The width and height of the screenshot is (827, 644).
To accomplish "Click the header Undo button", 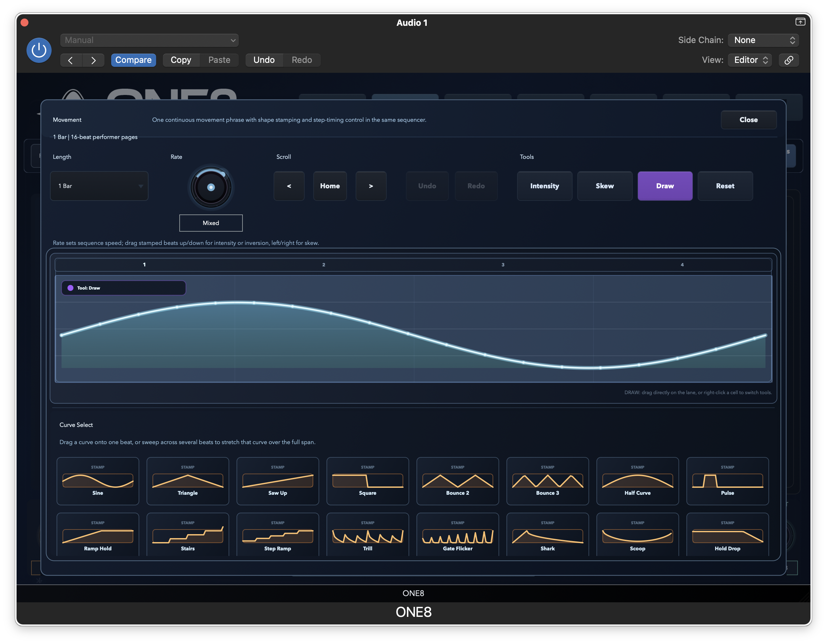I will pos(264,60).
